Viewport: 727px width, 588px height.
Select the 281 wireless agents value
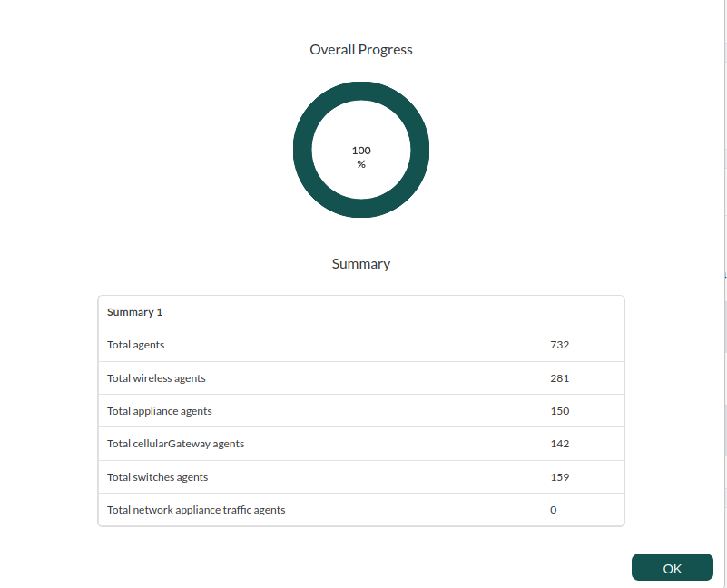click(560, 377)
